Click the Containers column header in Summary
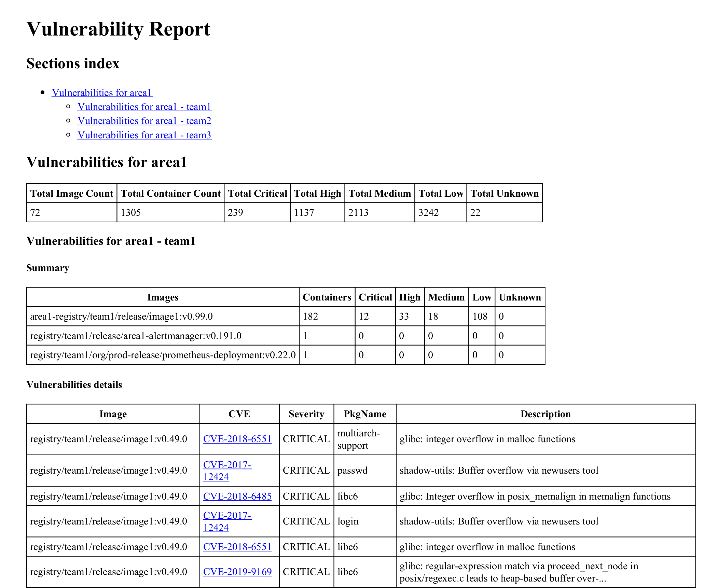The height and width of the screenshot is (588, 718). pyautogui.click(x=327, y=297)
